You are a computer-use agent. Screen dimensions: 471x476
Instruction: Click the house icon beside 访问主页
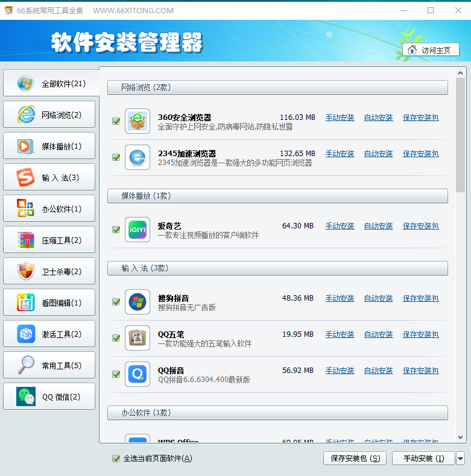(x=412, y=50)
